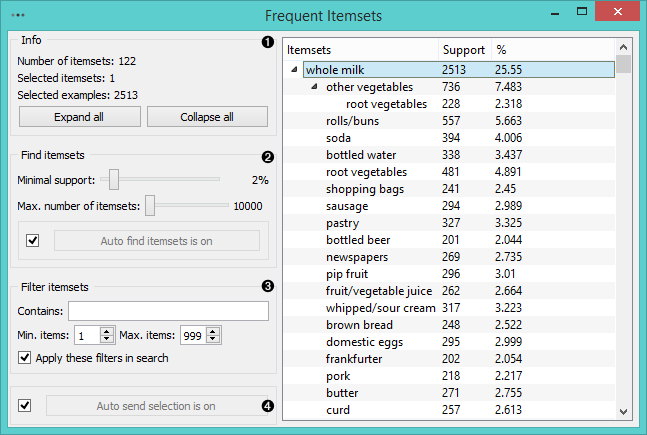Increase the Min. items value using up arrow

(x=106, y=331)
